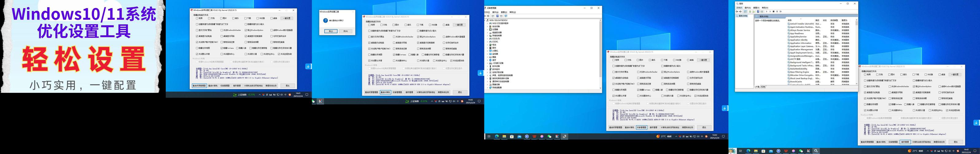Open Edge from taskbar below Services window

pos(748,151)
